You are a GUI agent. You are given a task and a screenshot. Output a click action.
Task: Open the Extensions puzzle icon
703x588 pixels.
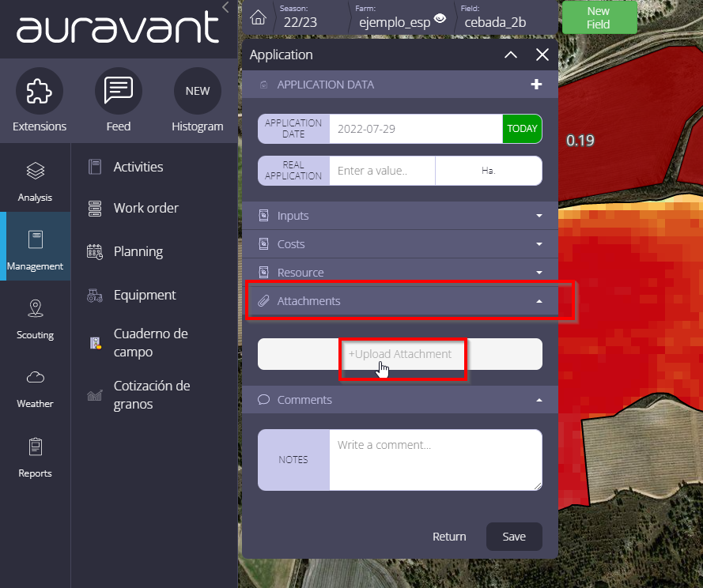coord(40,91)
